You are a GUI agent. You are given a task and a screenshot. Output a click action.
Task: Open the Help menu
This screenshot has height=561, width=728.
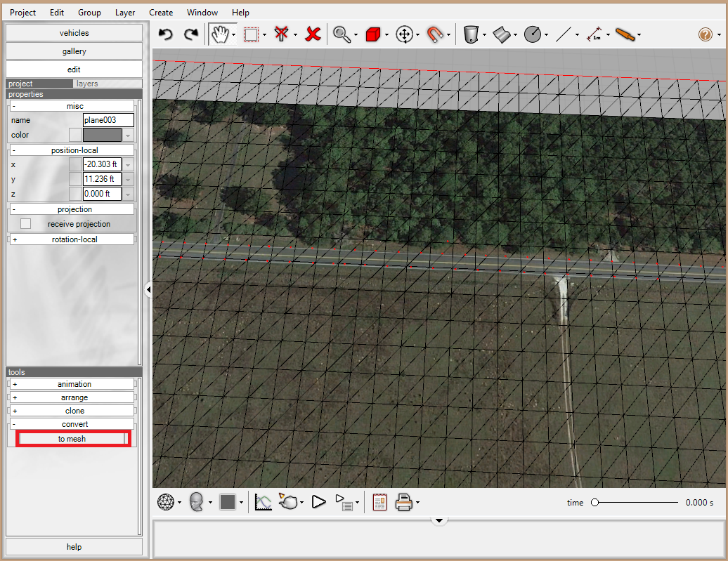(x=240, y=13)
